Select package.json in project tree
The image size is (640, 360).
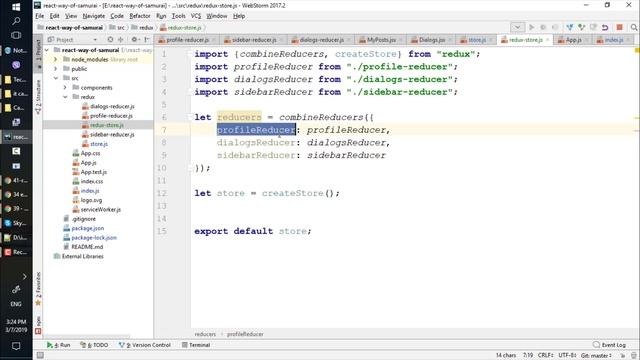pos(87,228)
